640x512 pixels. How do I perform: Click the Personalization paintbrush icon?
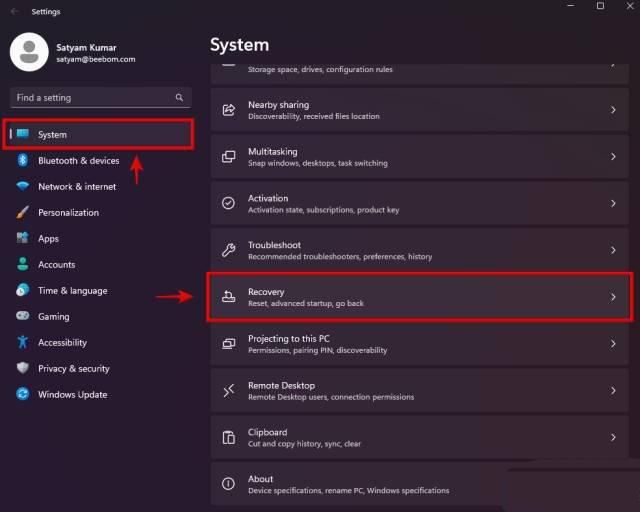[22, 212]
